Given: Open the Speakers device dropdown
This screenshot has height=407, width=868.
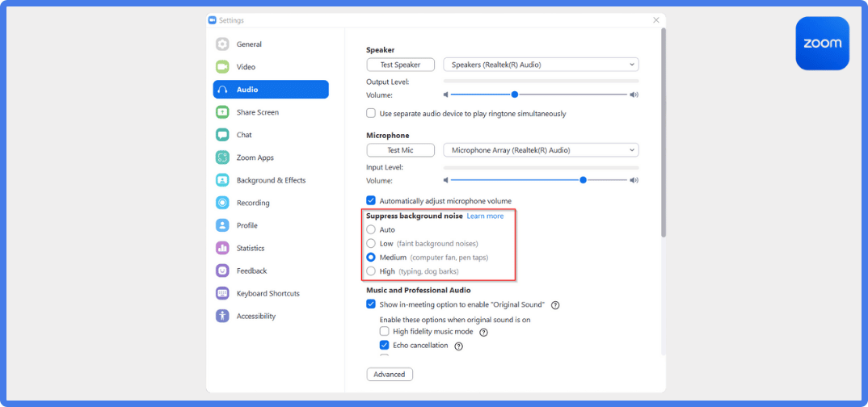Looking at the screenshot, I should pos(541,65).
